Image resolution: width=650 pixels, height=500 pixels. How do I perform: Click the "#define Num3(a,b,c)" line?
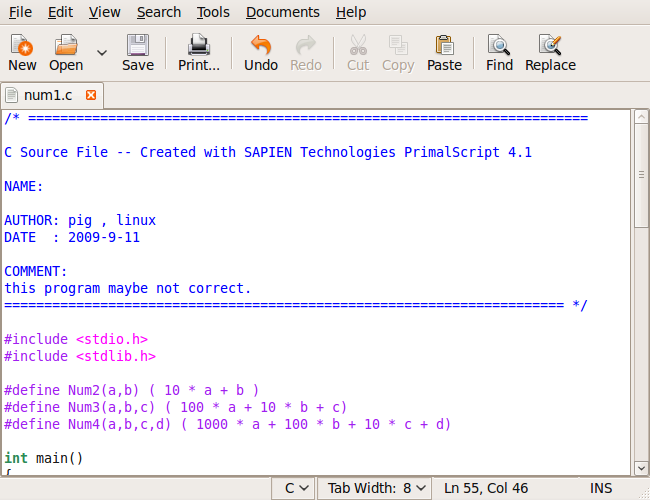click(x=175, y=407)
